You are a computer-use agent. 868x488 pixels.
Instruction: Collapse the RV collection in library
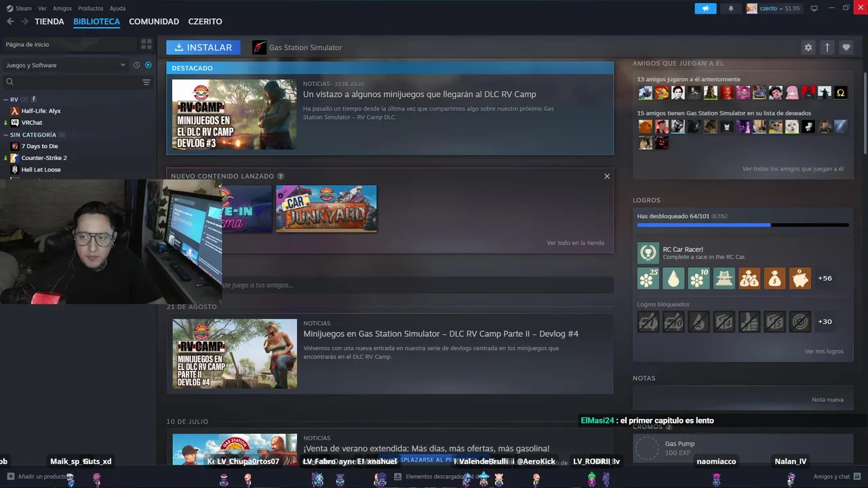coord(6,100)
